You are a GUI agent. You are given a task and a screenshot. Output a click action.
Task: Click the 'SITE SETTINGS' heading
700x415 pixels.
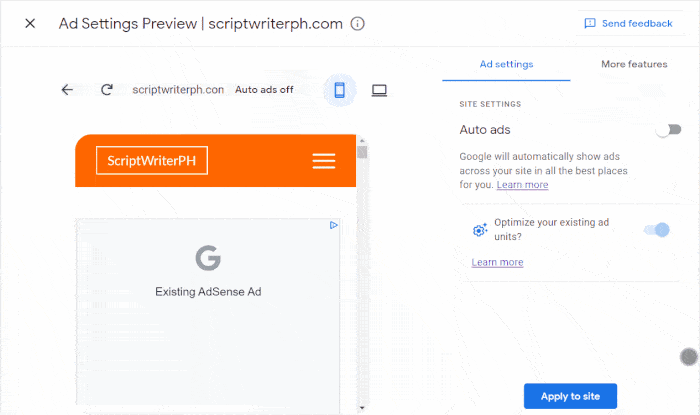[x=490, y=104]
